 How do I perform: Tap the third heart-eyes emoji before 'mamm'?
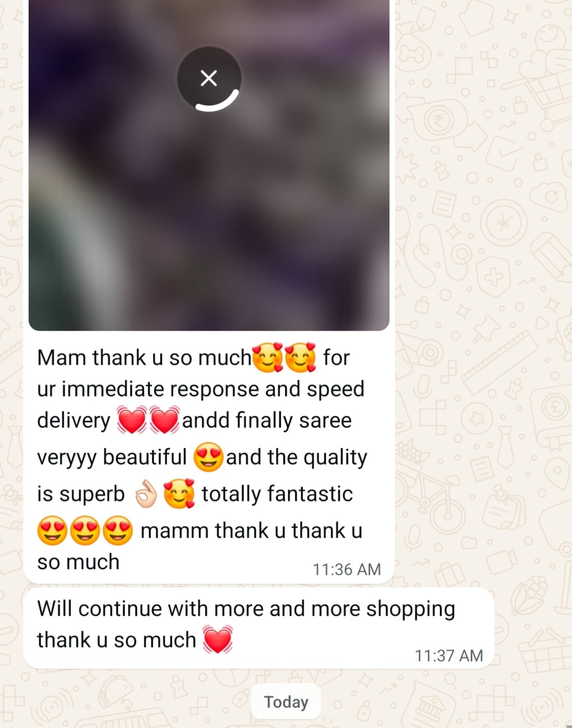tap(118, 531)
